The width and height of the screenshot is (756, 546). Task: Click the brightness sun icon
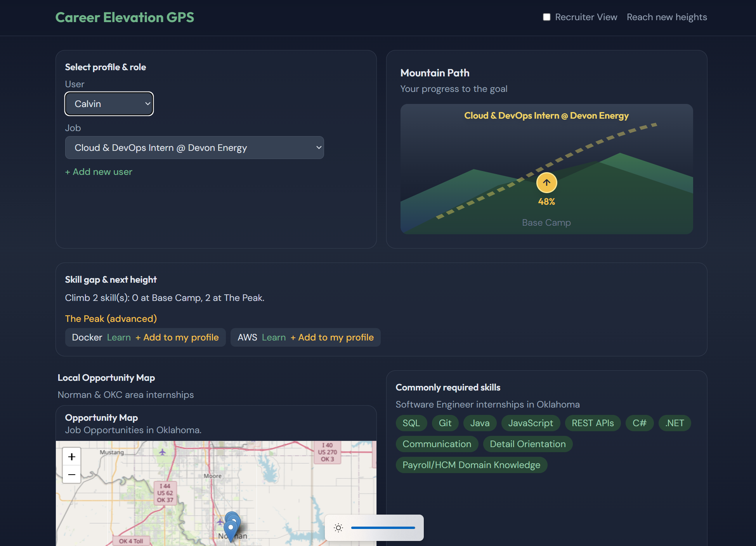point(338,528)
